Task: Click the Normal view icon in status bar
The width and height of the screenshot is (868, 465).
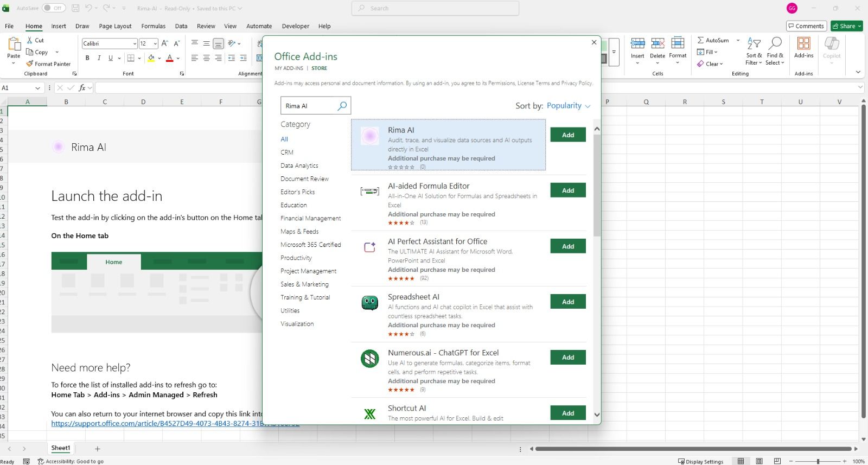Action: 741,461
